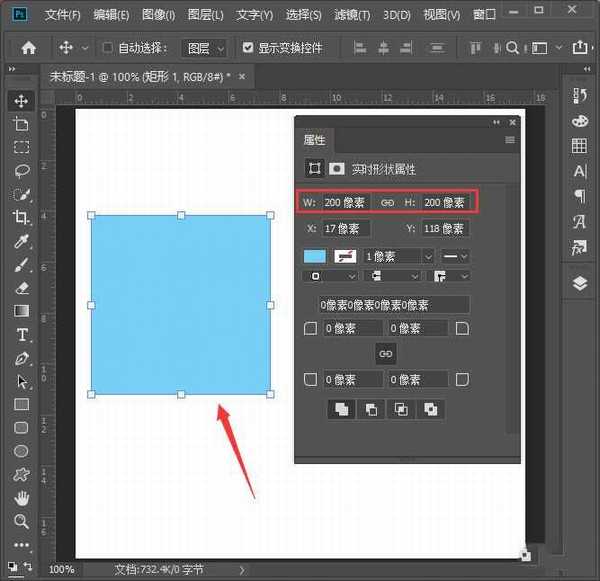Select the Lasso tool

point(21,170)
